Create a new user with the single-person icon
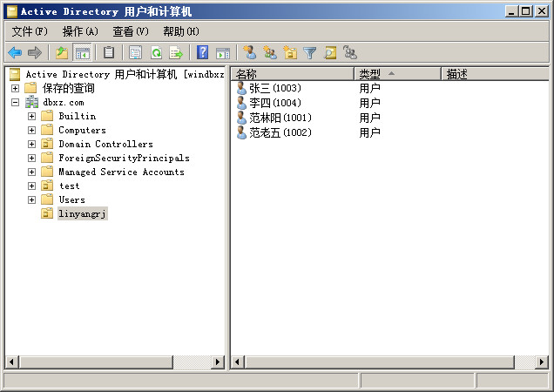The image size is (554, 392). coord(250,52)
